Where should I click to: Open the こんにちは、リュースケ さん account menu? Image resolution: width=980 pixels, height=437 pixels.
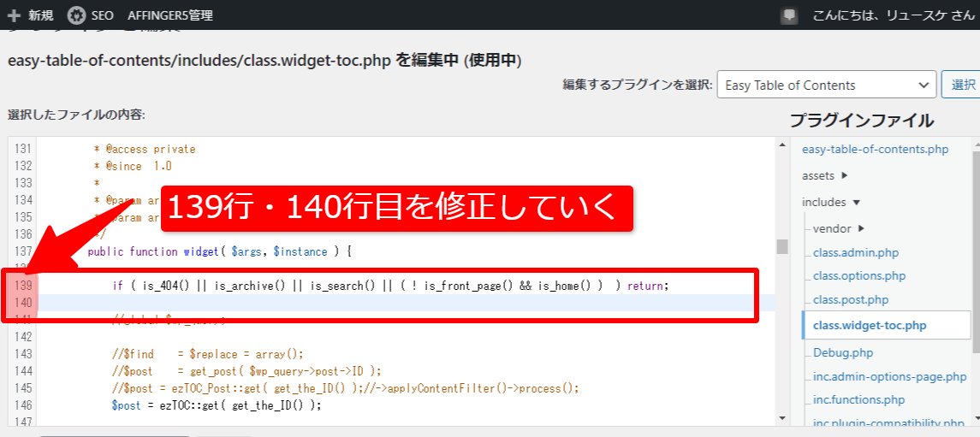tap(890, 15)
